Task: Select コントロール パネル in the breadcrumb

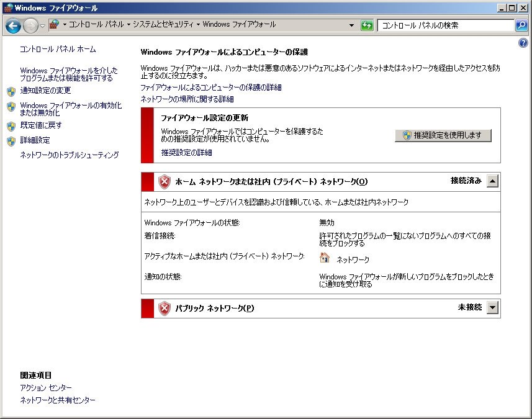Action: point(96,24)
